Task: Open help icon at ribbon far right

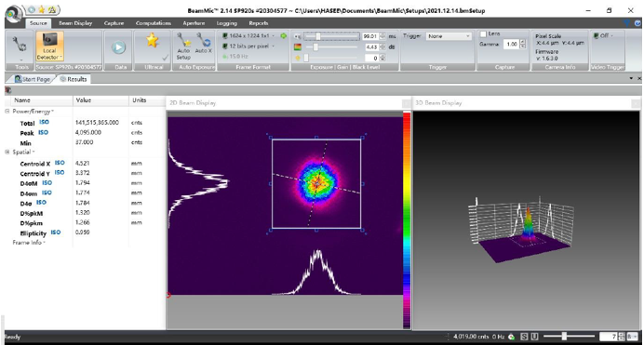Action: pyautogui.click(x=637, y=23)
